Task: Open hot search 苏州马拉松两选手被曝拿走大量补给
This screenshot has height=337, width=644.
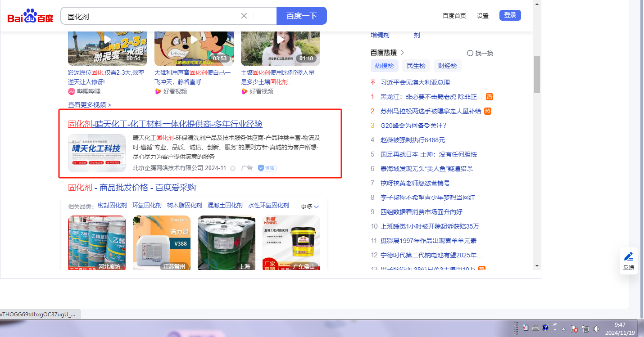Action: click(x=431, y=111)
